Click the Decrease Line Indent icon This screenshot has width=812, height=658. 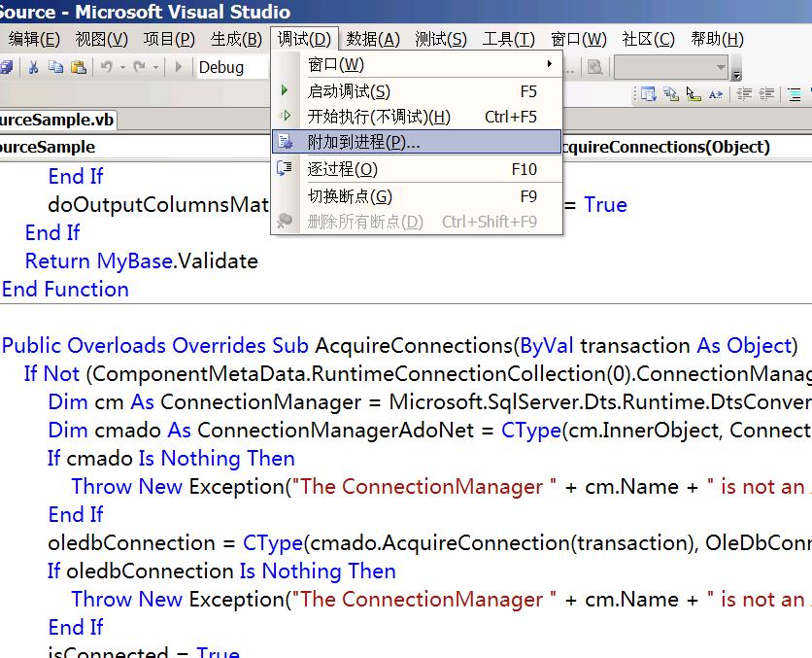coord(744,94)
